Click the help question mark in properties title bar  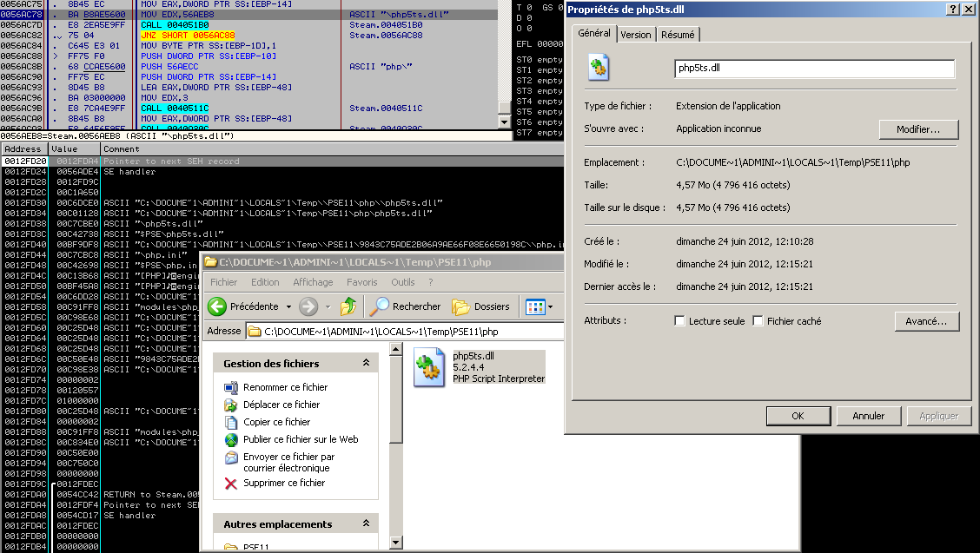point(953,10)
